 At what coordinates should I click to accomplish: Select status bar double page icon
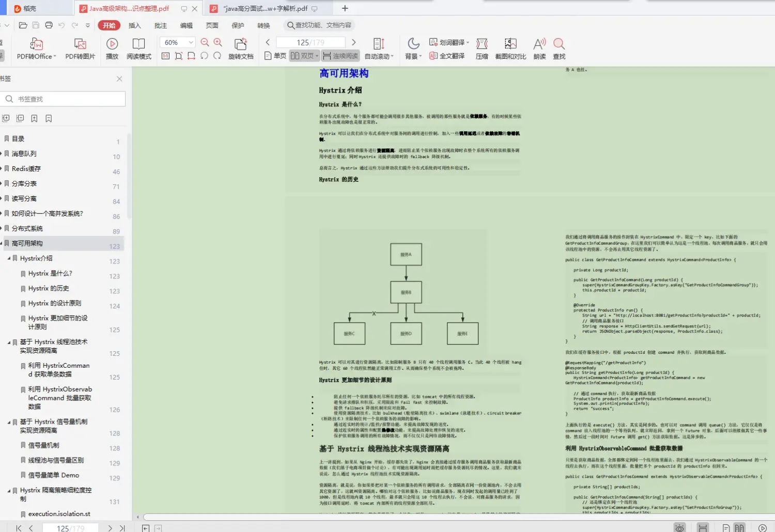739,528
